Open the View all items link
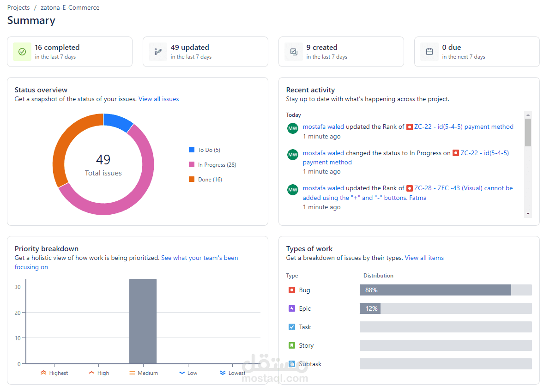Screen dimensions: 550x392 tap(424, 258)
